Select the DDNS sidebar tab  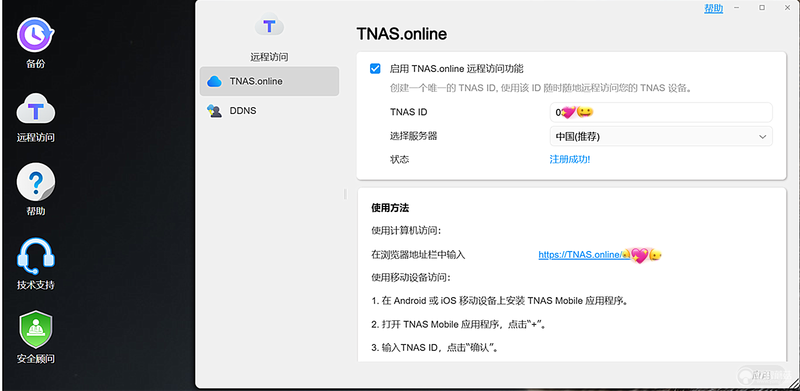[269, 110]
